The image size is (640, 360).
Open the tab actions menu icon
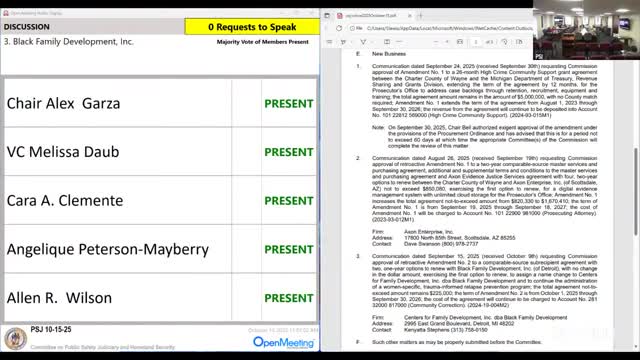tap(327, 16)
